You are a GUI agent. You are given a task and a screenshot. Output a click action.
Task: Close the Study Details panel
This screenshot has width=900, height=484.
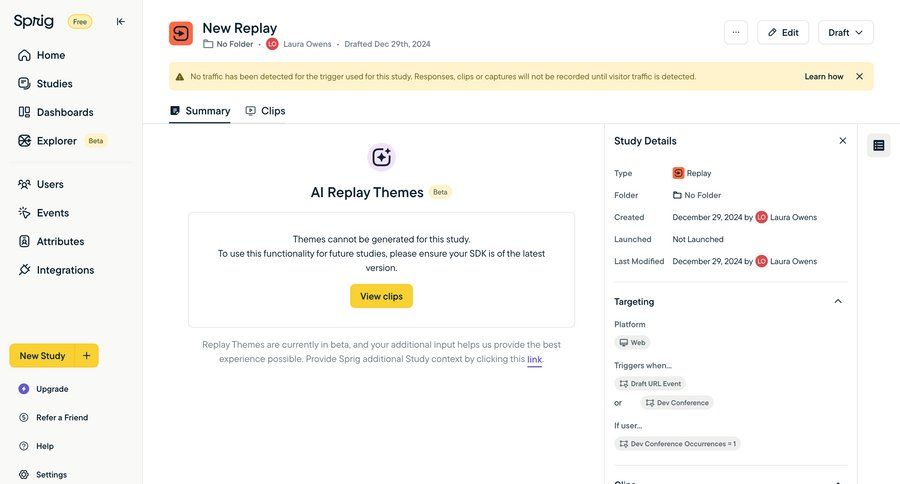click(x=843, y=141)
